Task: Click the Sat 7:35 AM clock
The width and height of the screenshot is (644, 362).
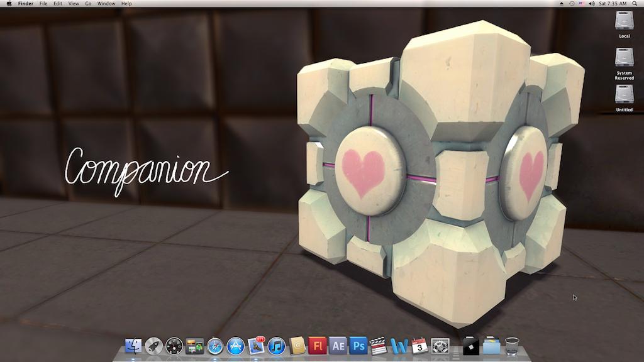Action: coord(613,3)
